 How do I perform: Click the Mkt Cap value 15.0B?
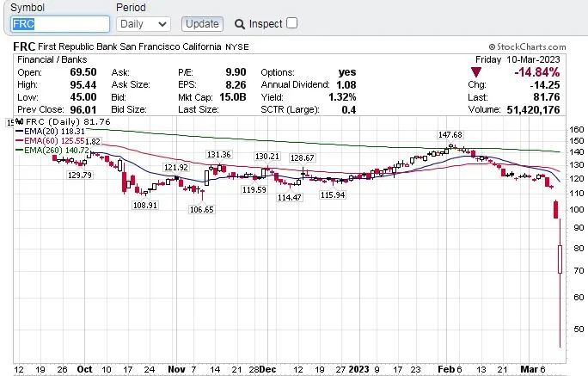[x=232, y=97]
